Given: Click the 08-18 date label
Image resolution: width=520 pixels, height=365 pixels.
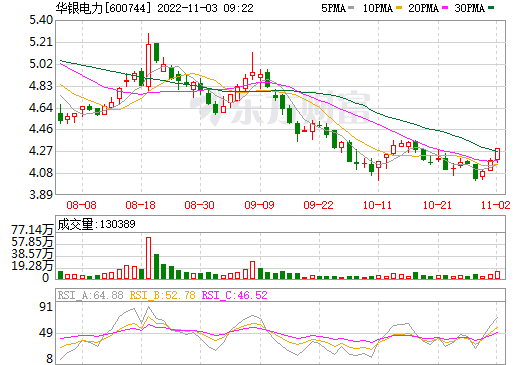Looking at the screenshot, I should (x=140, y=205).
